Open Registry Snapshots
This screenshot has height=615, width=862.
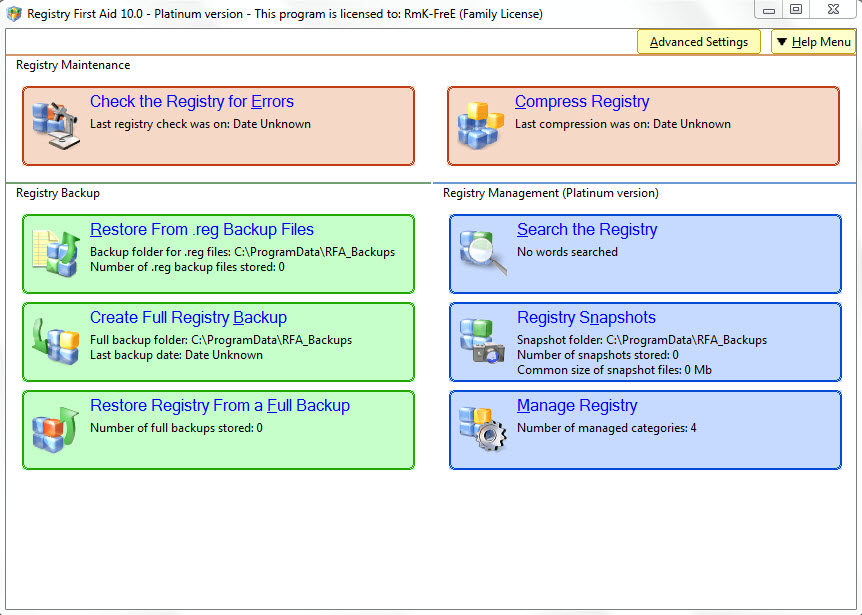[x=586, y=317]
